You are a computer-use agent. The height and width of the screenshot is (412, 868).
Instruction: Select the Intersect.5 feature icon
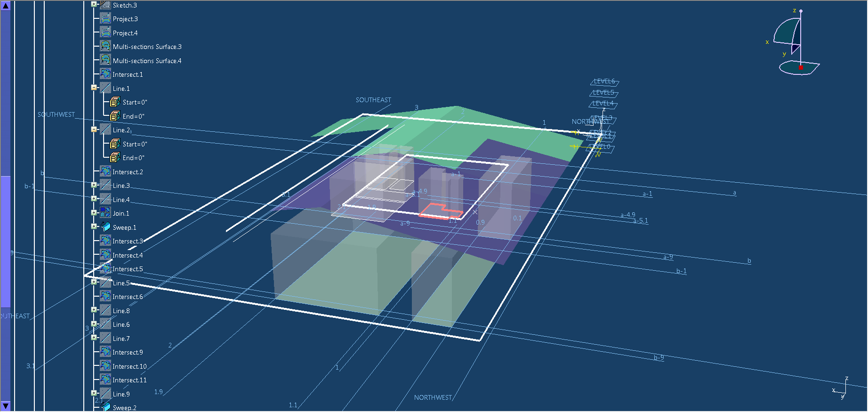(x=105, y=269)
